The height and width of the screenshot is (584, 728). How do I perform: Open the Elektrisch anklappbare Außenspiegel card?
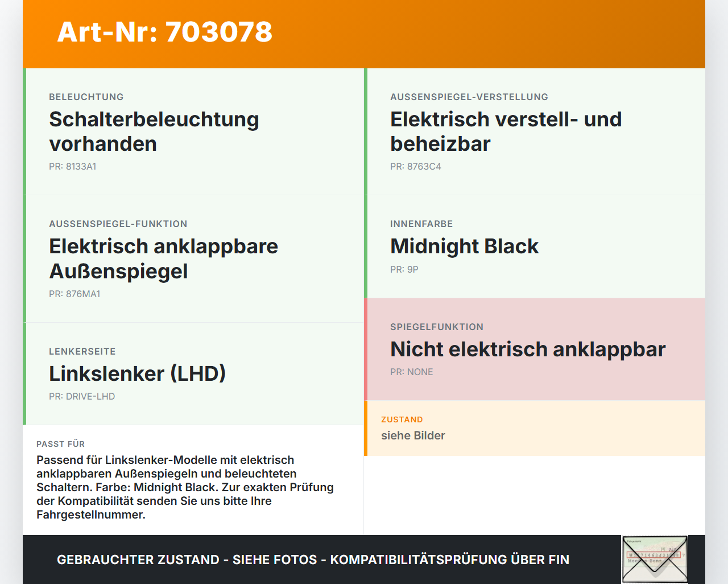(x=193, y=259)
